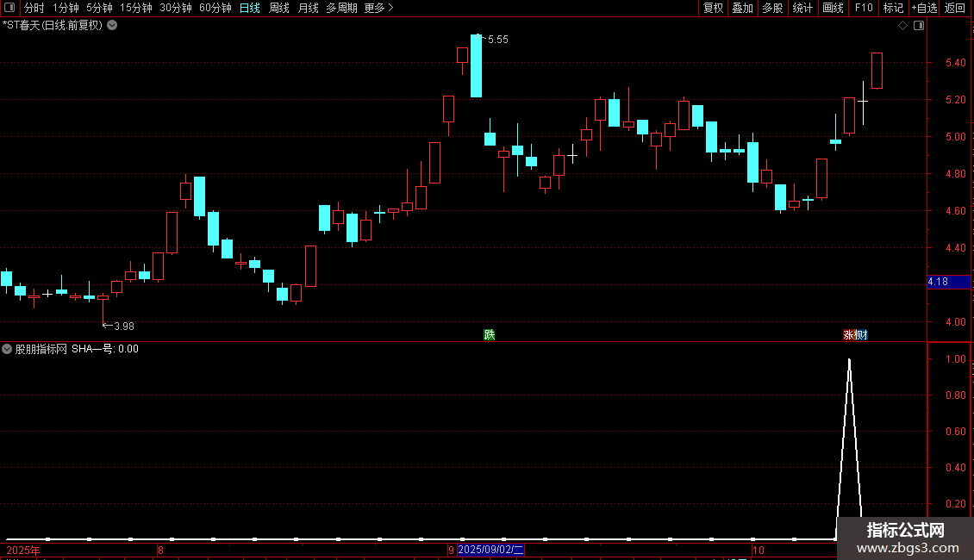This screenshot has height=560, width=974.
Task: Switch to 周线 weekly chart
Action: [x=279, y=8]
